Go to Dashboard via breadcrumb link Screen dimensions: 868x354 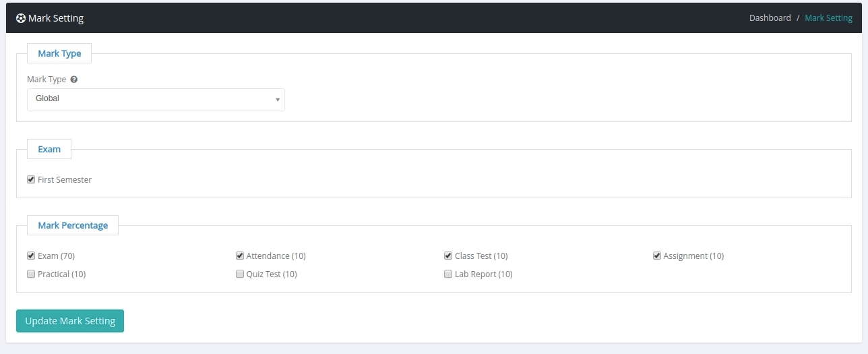[x=770, y=18]
